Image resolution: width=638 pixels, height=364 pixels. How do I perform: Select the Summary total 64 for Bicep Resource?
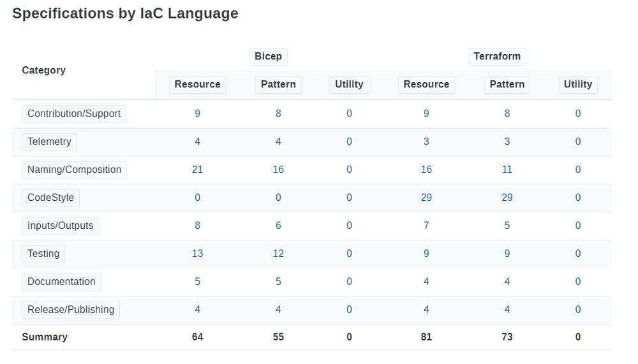click(x=197, y=338)
